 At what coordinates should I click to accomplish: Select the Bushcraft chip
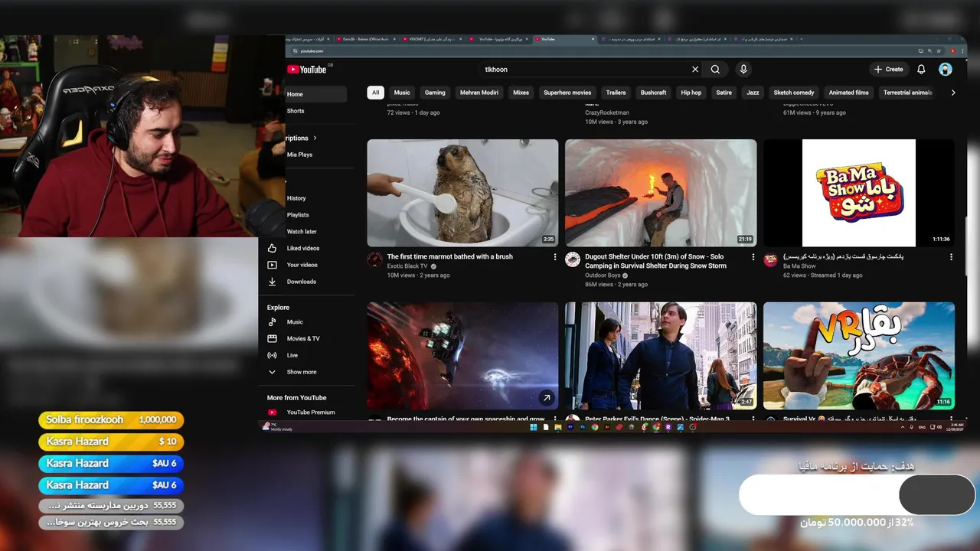[653, 93]
